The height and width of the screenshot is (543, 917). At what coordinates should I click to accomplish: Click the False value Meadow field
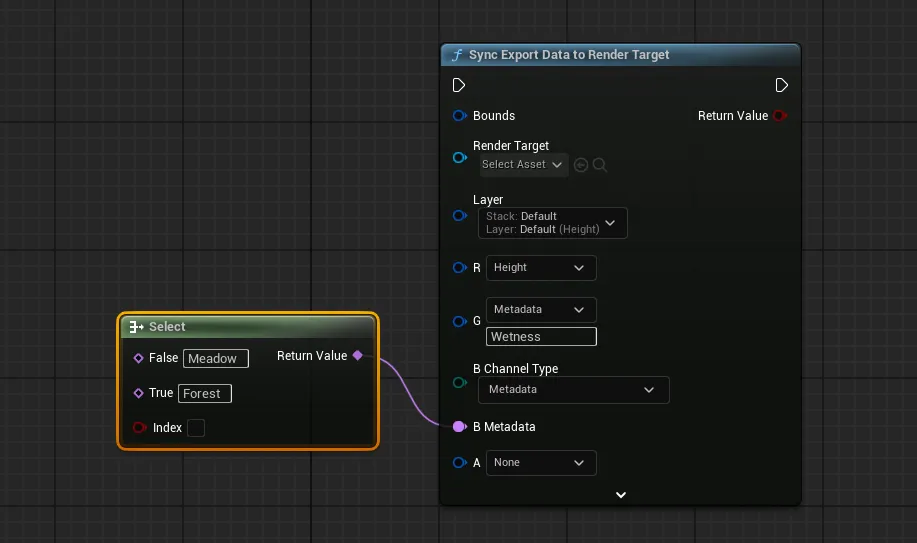pyautogui.click(x=215, y=358)
